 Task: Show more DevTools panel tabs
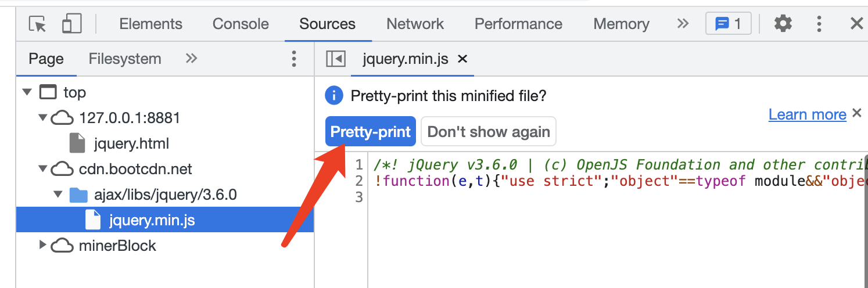[683, 24]
